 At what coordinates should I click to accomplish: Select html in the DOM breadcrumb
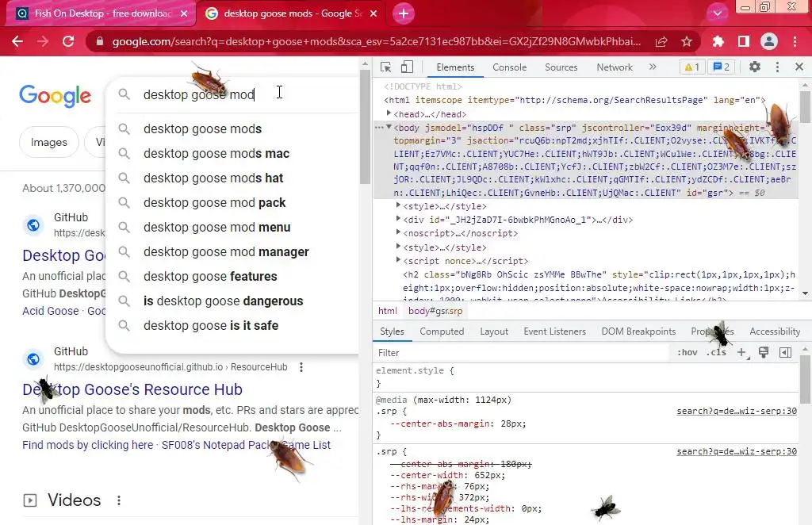point(387,311)
